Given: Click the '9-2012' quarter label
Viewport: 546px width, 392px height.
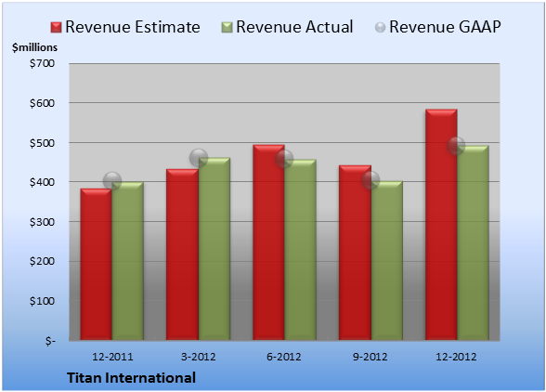Looking at the screenshot, I should point(370,357).
